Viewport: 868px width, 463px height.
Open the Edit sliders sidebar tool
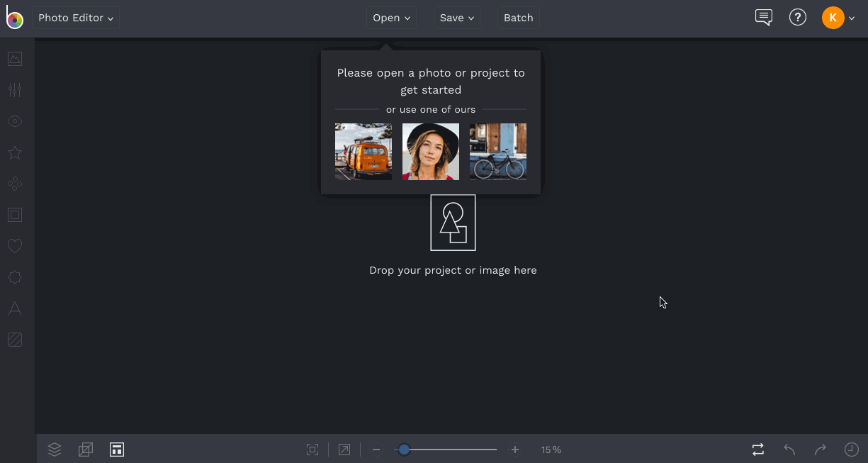(x=15, y=90)
